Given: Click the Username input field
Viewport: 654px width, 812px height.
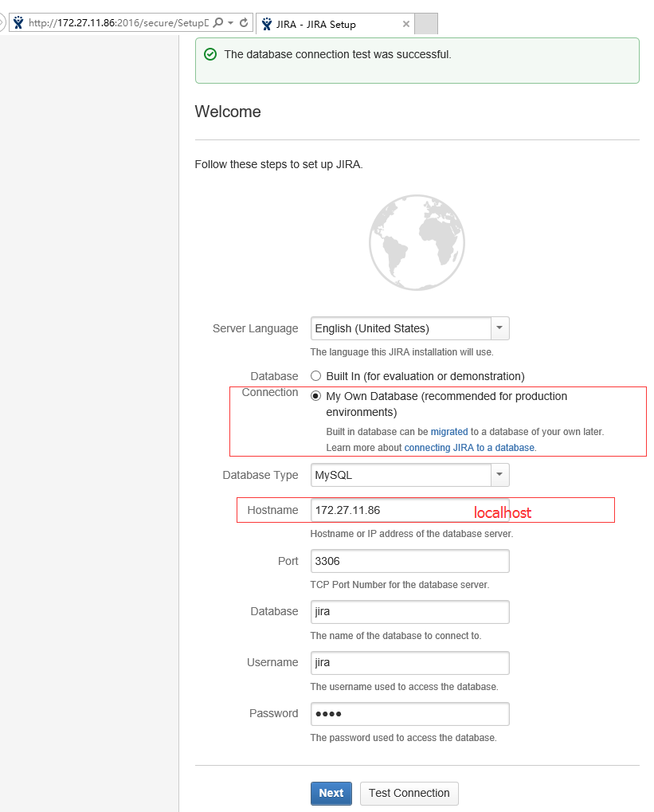Looking at the screenshot, I should 409,663.
